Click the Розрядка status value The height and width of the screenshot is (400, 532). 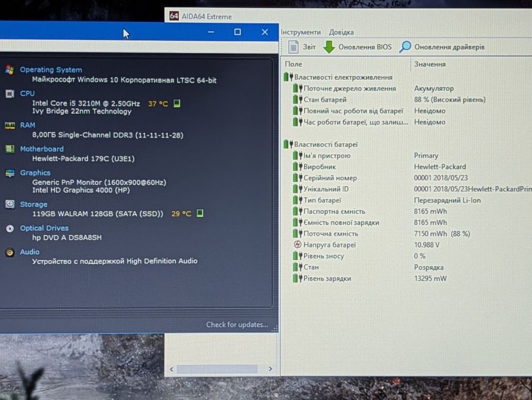[x=429, y=267]
